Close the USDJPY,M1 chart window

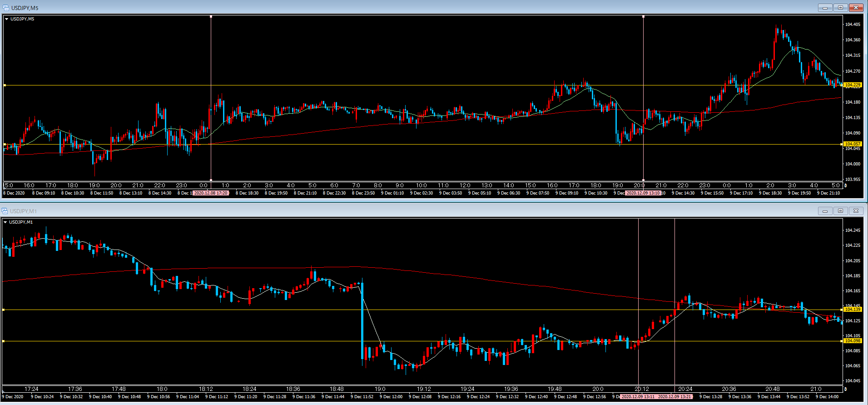[x=856, y=211]
